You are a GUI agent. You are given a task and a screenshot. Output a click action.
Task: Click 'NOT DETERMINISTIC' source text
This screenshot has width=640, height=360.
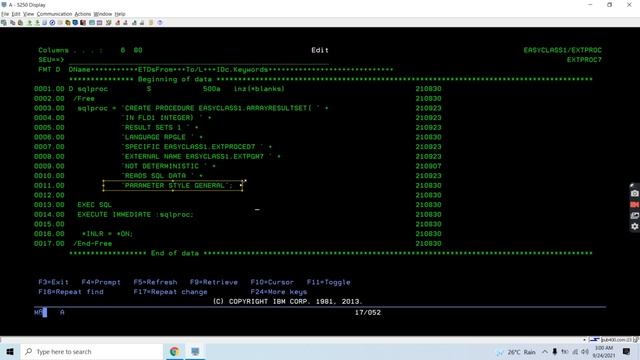(x=162, y=166)
